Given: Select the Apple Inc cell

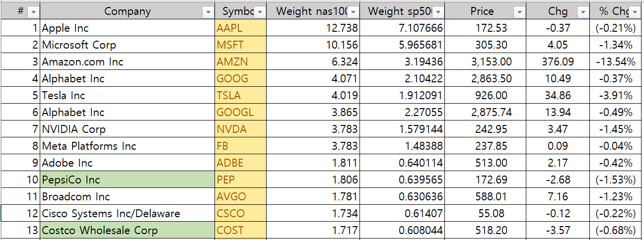Looking at the screenshot, I should [x=128, y=28].
